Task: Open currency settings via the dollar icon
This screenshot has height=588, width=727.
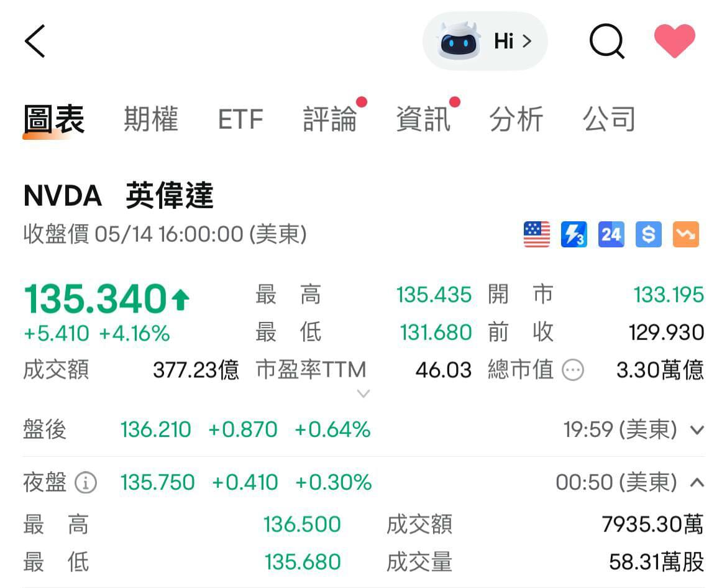Action: pyautogui.click(x=648, y=234)
